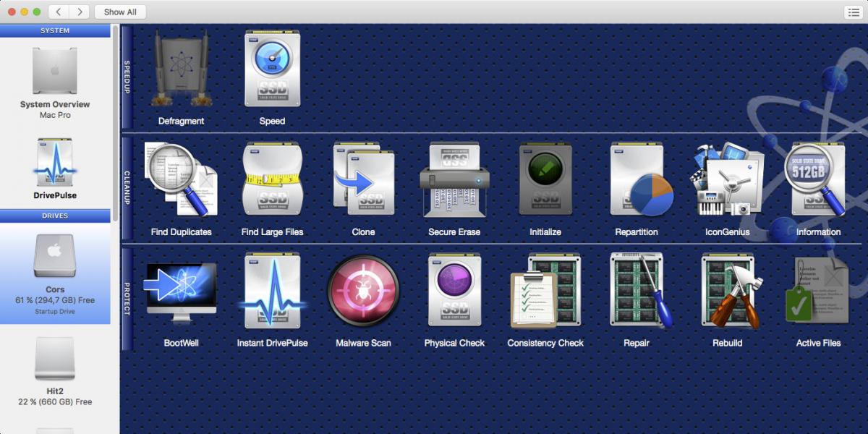Select the Hit2 drive
Image resolution: width=868 pixels, height=434 pixels.
tap(55, 372)
